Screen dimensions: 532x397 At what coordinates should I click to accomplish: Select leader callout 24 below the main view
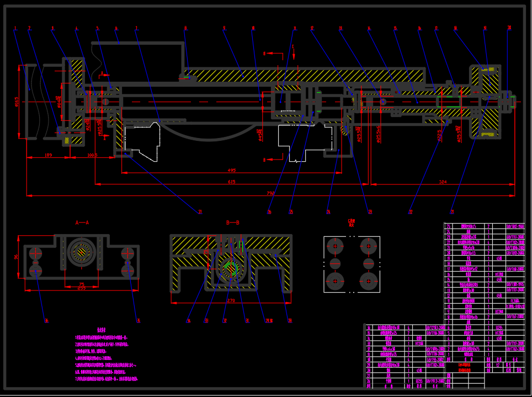tap(328, 212)
